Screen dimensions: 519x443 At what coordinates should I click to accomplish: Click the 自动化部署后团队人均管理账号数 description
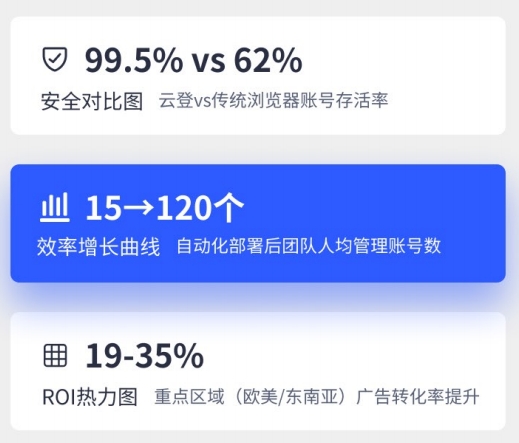(x=309, y=246)
